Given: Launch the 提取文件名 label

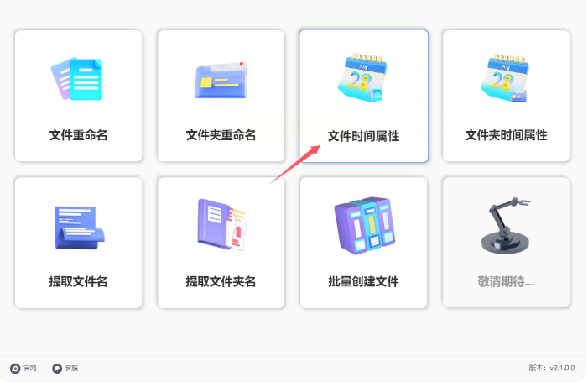Looking at the screenshot, I should pos(78,281).
